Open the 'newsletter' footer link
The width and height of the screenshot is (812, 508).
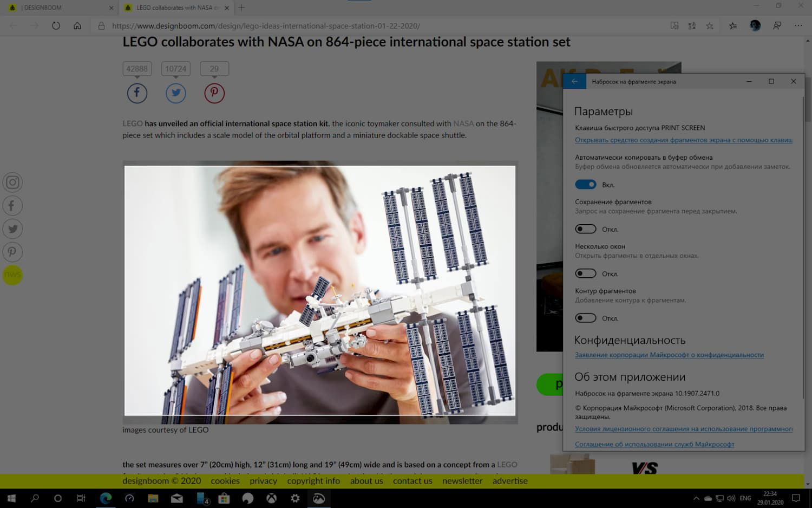pos(462,481)
